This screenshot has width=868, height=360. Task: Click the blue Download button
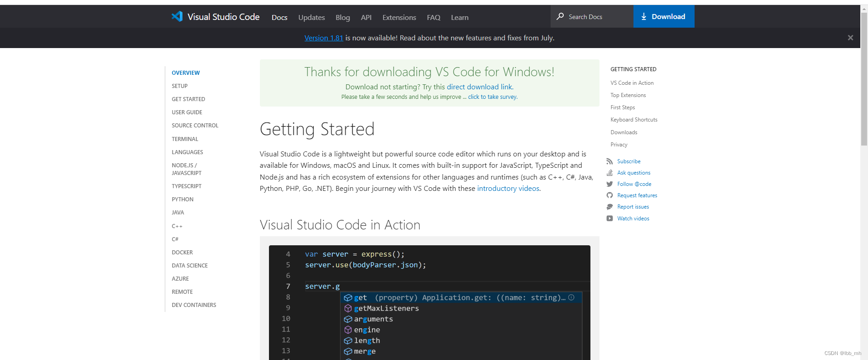(x=664, y=17)
